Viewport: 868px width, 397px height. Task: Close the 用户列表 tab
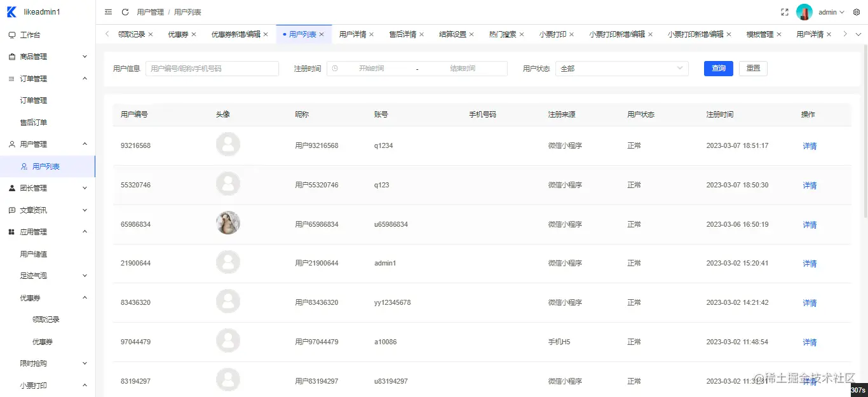point(322,34)
